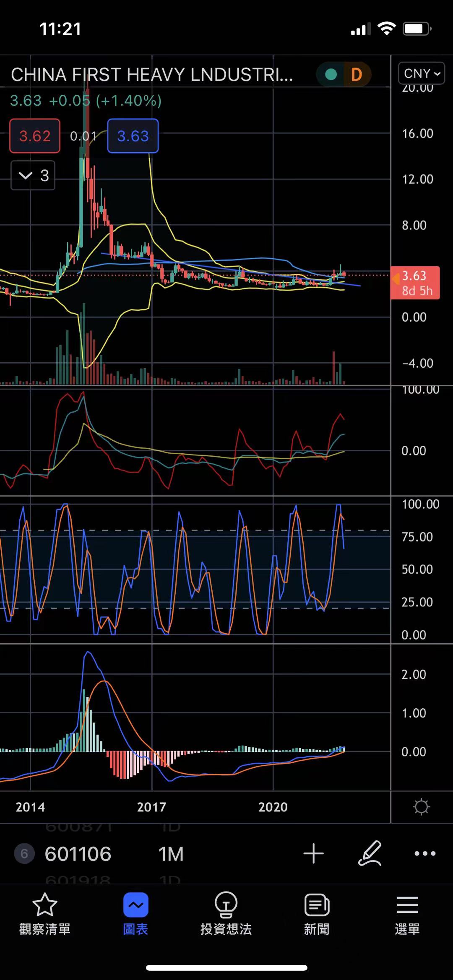Expand the collapsed indicators legend showing 3

[33, 175]
